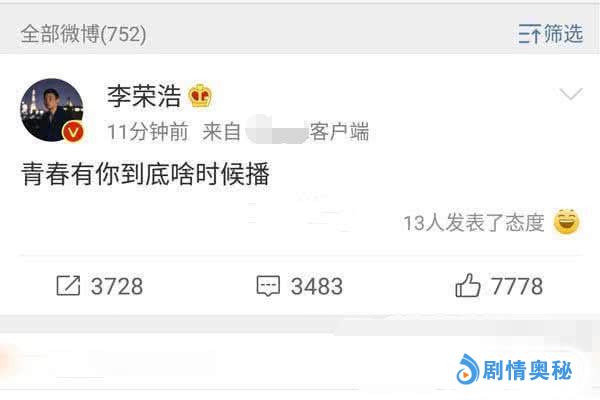Tap the laughing emoji reaction icon
Image resolution: width=600 pixels, height=400 pixels.
[x=567, y=222]
